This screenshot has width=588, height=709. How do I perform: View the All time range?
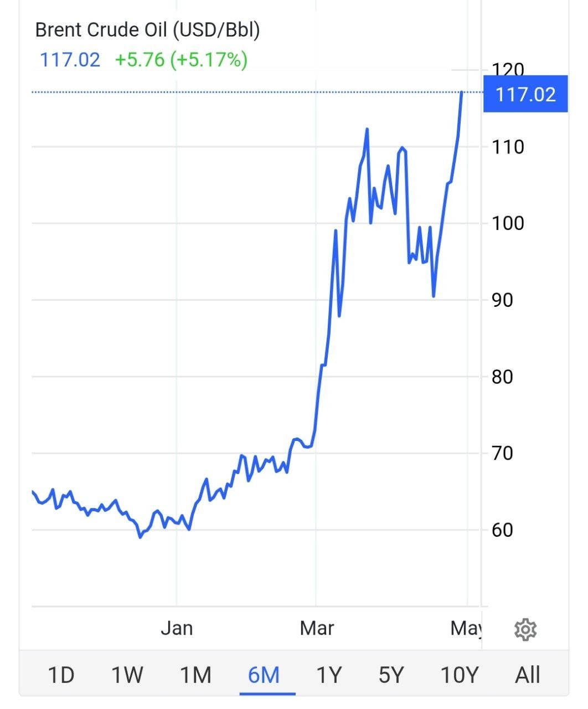527,675
